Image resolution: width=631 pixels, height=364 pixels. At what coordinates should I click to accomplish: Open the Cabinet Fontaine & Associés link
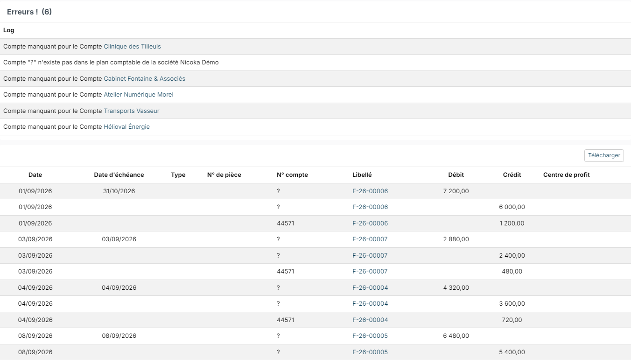(144, 78)
